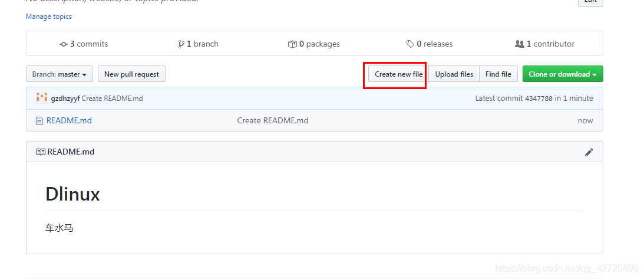The image size is (644, 279).
Task: Open the 1 branch list
Action: point(198,44)
